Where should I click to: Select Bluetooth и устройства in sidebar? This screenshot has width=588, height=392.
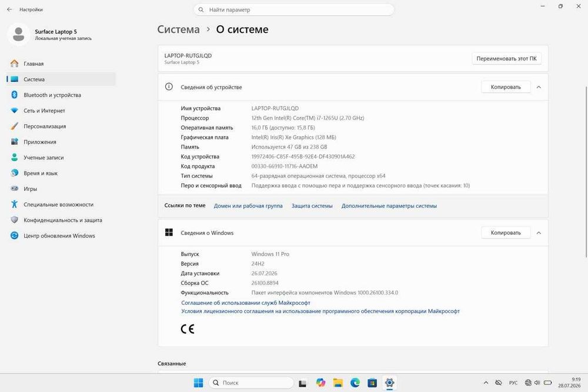[61, 95]
